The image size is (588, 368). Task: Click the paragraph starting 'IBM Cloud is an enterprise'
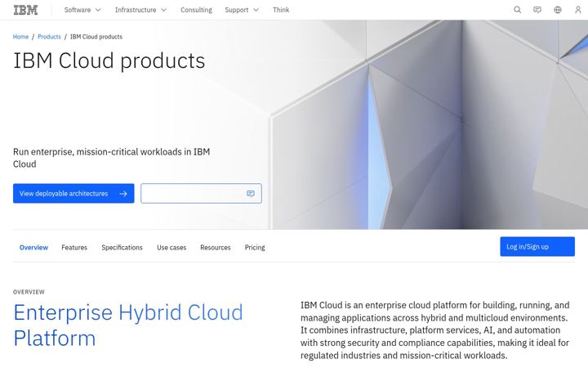click(435, 330)
